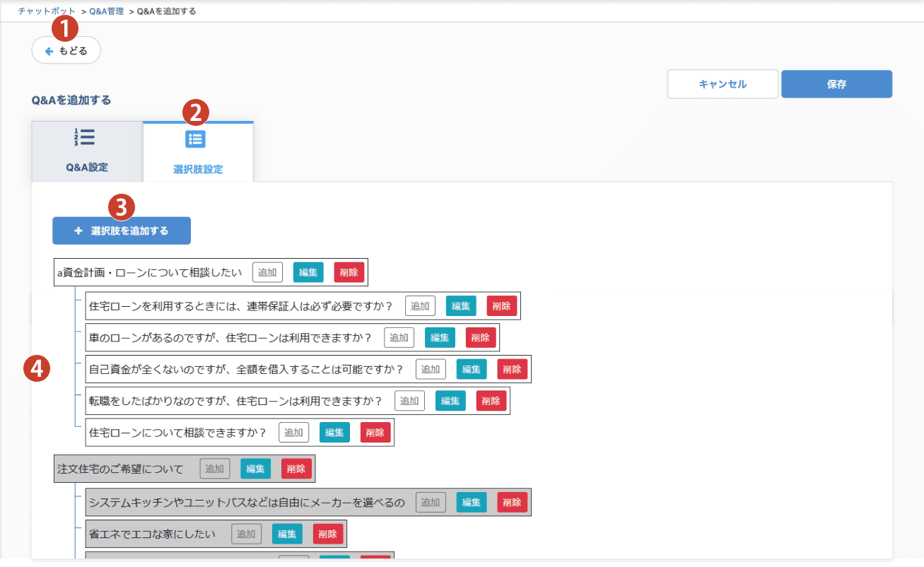The width and height of the screenshot is (924, 567).
Task: Delete the 注文住宅のご希望について item
Action: [x=296, y=469]
